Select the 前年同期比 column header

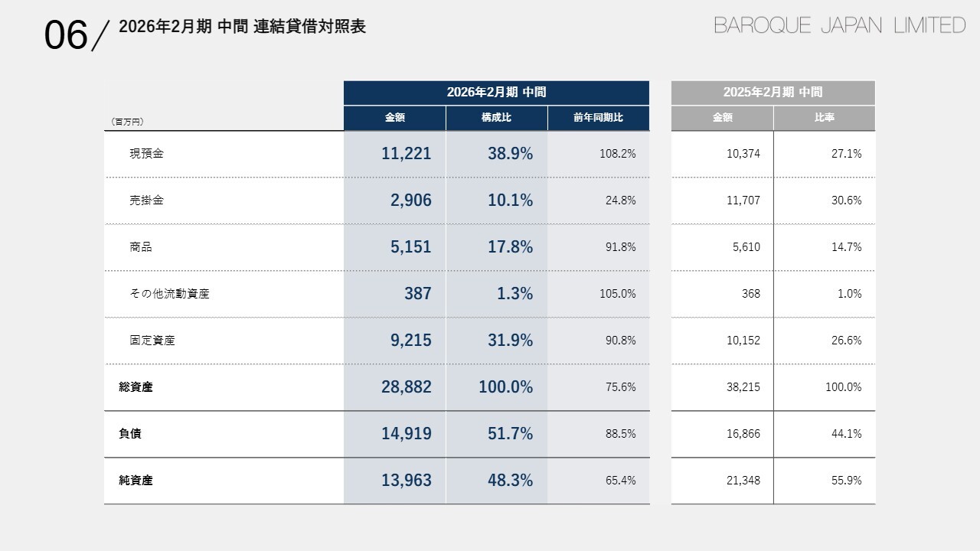pyautogui.click(x=598, y=118)
